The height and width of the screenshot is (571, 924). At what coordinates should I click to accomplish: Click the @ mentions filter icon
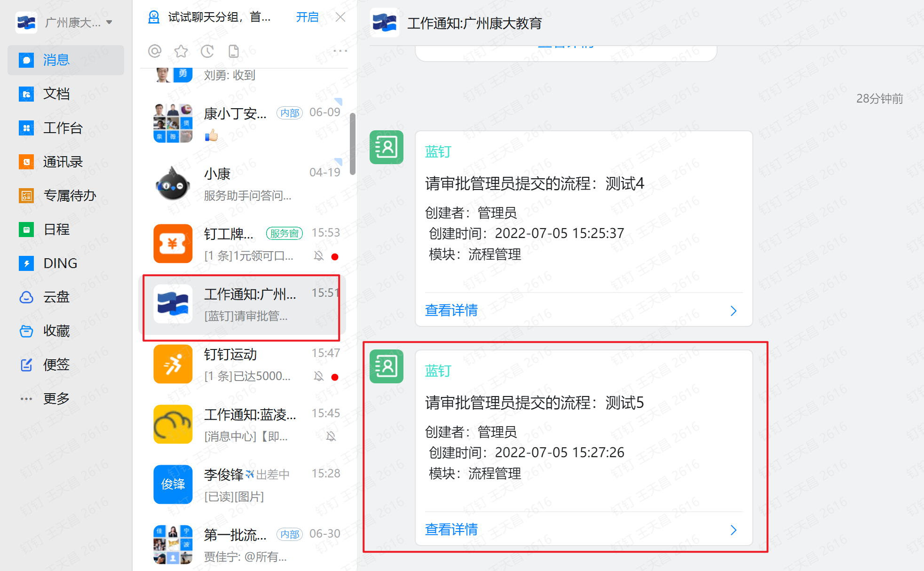coord(155,51)
